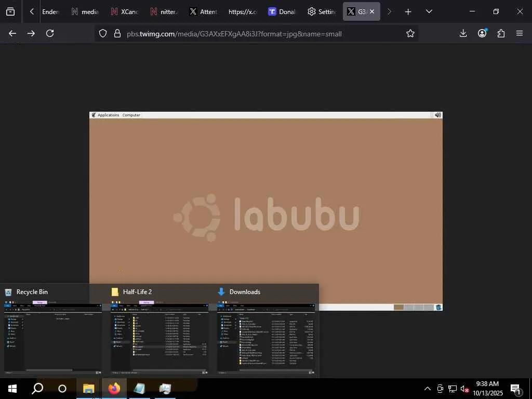Open Cortana circle on taskbar
Screen dimensions: 532x399
click(x=62, y=389)
